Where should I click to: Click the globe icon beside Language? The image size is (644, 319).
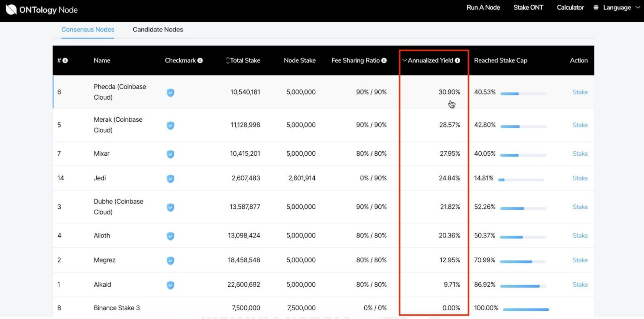(x=596, y=8)
